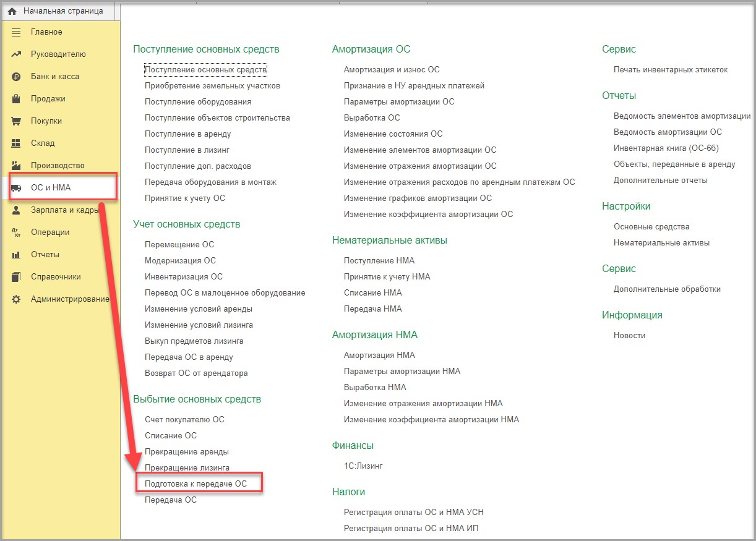This screenshot has width=756, height=541.
Task: Open Амортизация и износ ОС
Action: click(x=392, y=69)
